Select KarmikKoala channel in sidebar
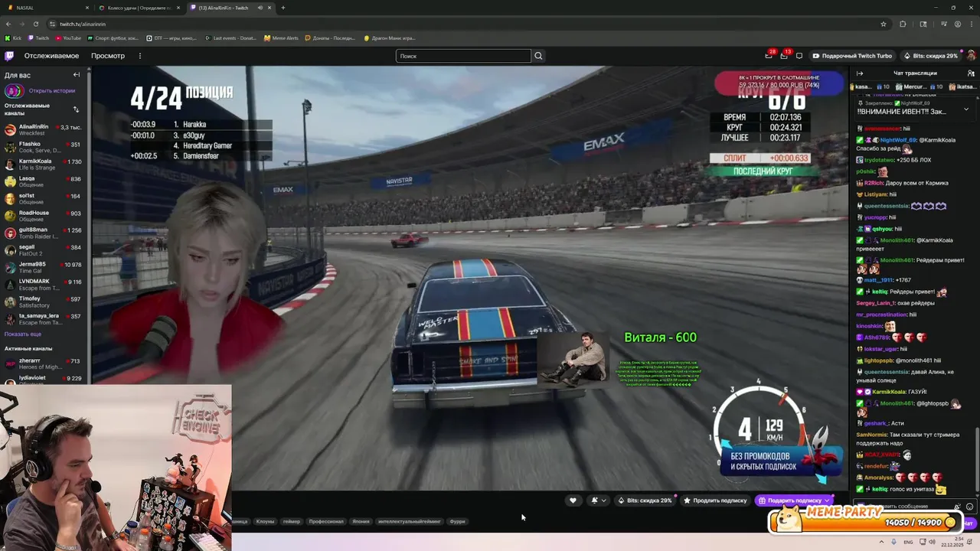 [44, 165]
